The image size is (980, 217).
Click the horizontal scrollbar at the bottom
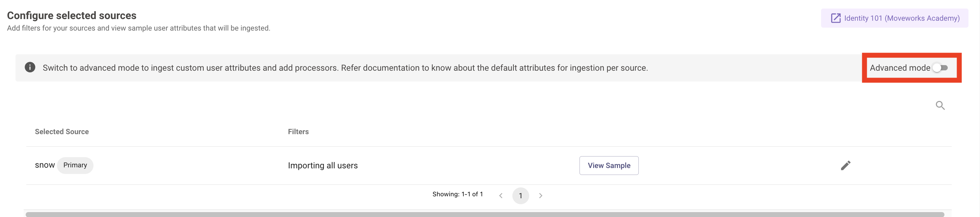[x=484, y=214]
